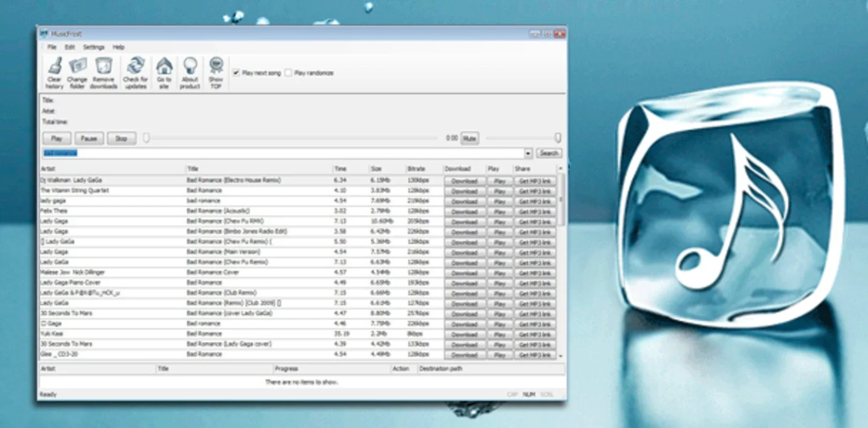Play the 30 Seconds To Mars Lady Gaga cover row
Viewport: 868px width, 428px height.
[500, 345]
